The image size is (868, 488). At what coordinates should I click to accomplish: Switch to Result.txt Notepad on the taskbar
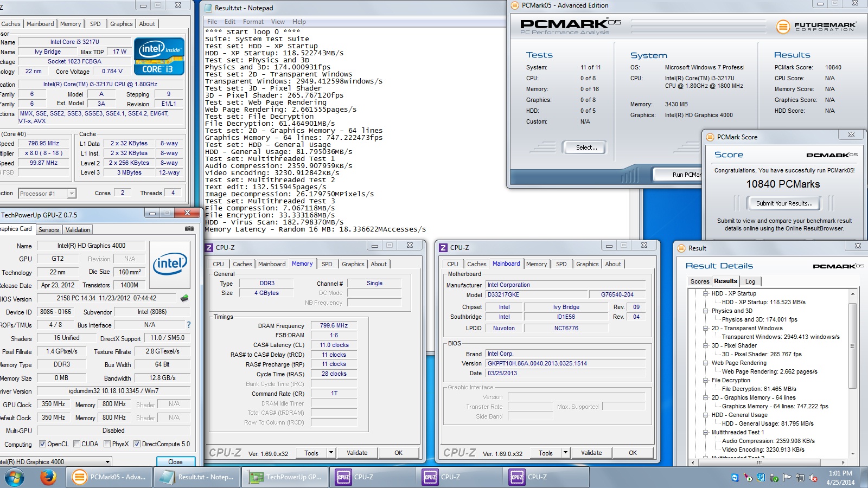(197, 477)
